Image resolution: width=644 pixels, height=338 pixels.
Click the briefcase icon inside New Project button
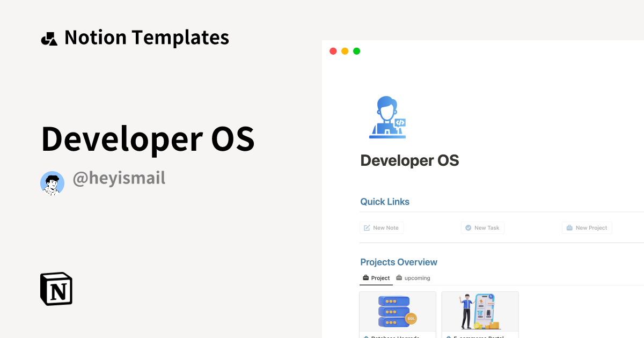(x=568, y=227)
